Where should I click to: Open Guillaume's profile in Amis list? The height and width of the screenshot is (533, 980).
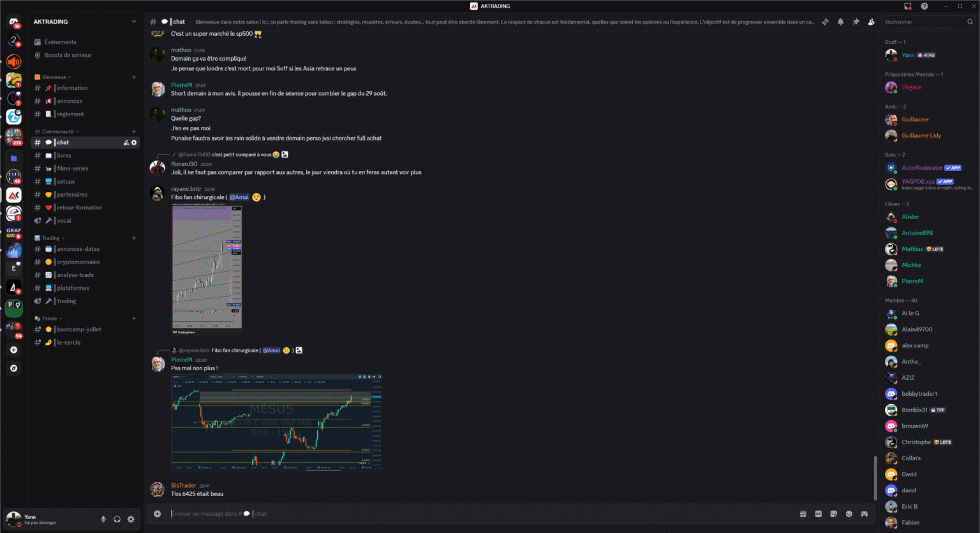pyautogui.click(x=914, y=119)
